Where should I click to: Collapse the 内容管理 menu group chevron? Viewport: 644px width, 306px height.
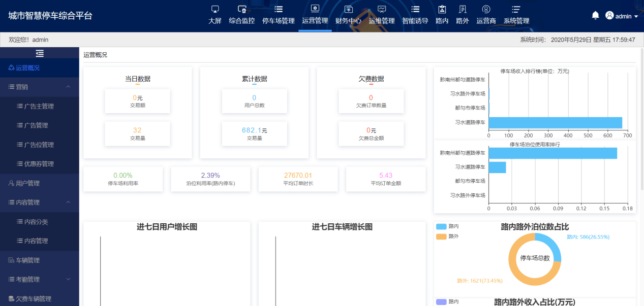pos(68,202)
